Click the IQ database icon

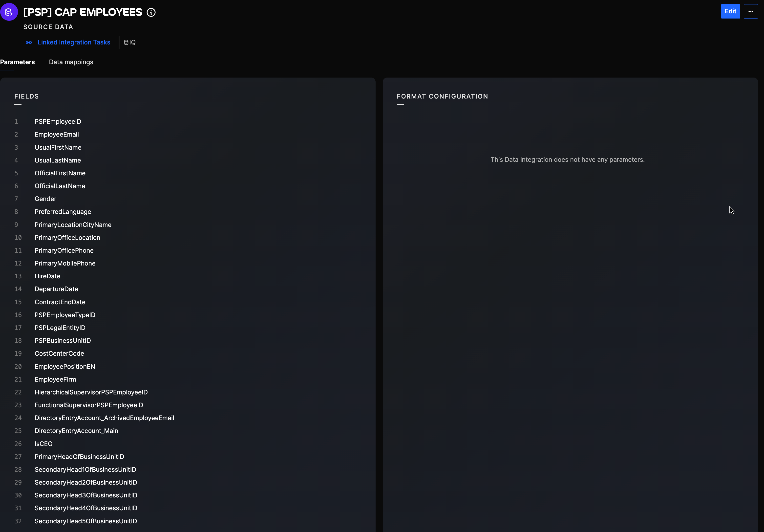126,42
